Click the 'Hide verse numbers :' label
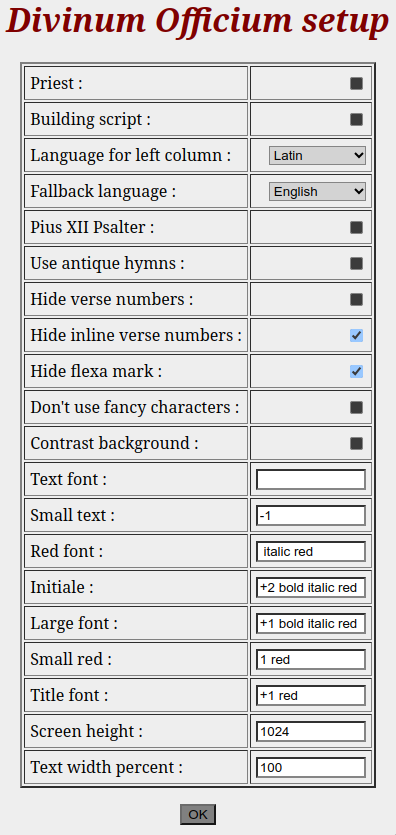This screenshot has height=835, width=396. [x=112, y=299]
